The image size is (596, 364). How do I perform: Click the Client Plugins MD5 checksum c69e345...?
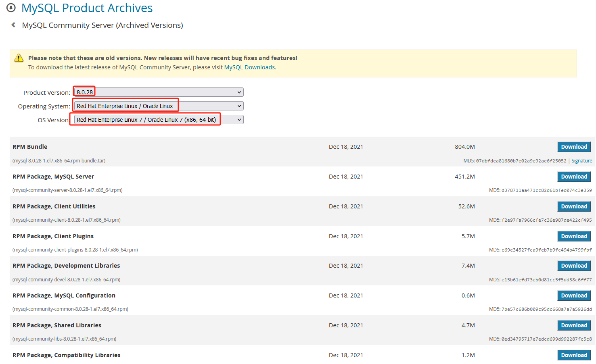[x=547, y=250]
